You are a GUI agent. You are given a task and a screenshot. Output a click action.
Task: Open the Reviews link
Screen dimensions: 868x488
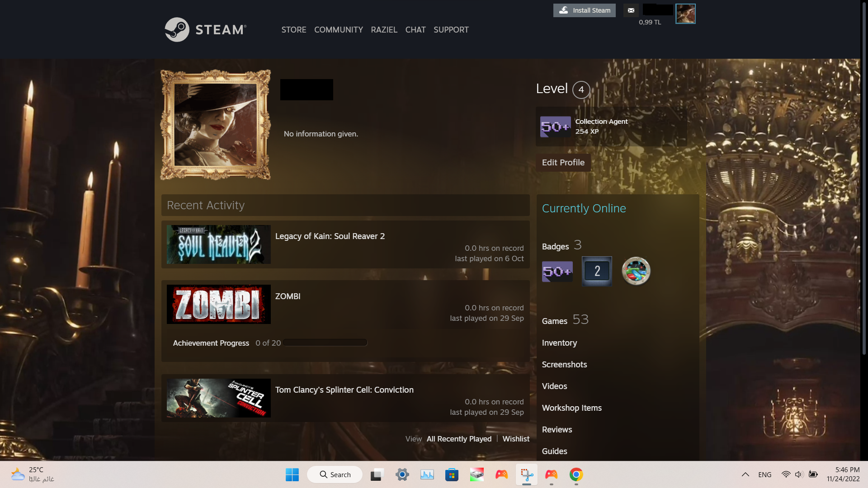click(557, 430)
